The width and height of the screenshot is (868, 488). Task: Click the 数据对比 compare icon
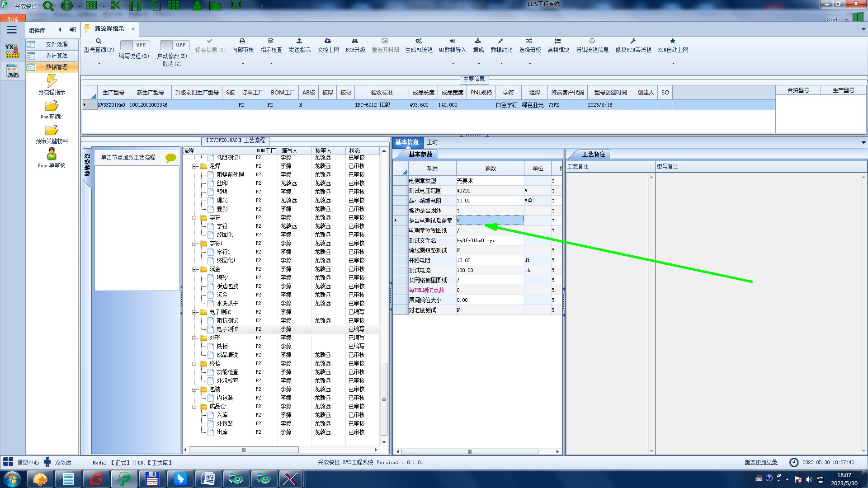(501, 41)
